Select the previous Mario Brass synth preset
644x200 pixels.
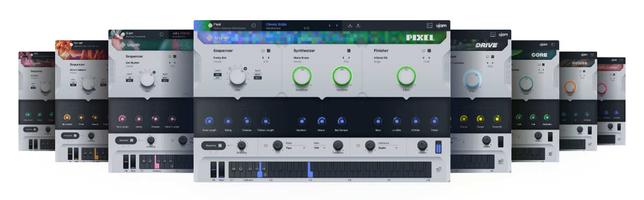point(344,58)
